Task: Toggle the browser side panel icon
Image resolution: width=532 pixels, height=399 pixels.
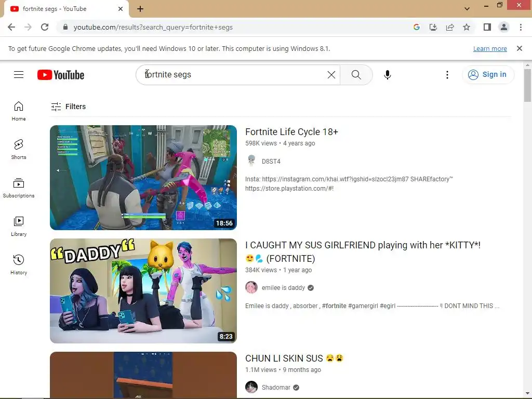Action: click(x=487, y=27)
